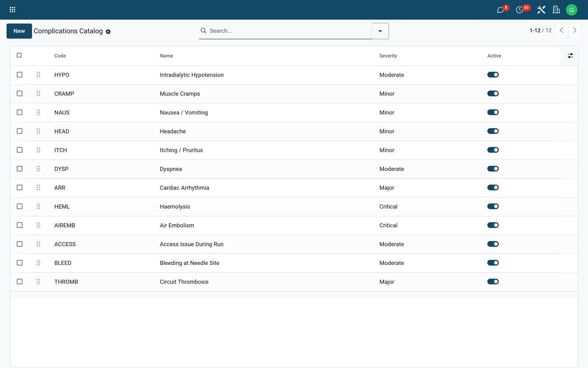Click the drag handle on the HYPO row
This screenshot has width=588, height=368.
[38, 75]
